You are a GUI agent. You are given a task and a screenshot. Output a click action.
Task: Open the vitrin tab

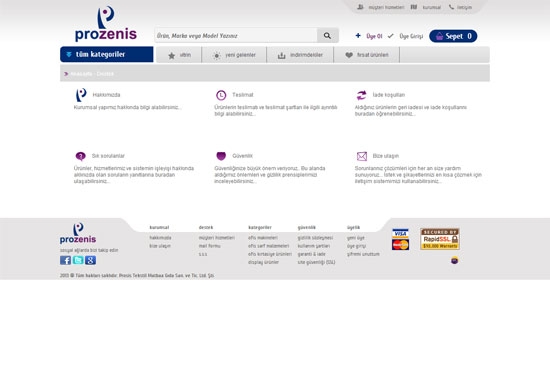pyautogui.click(x=179, y=55)
